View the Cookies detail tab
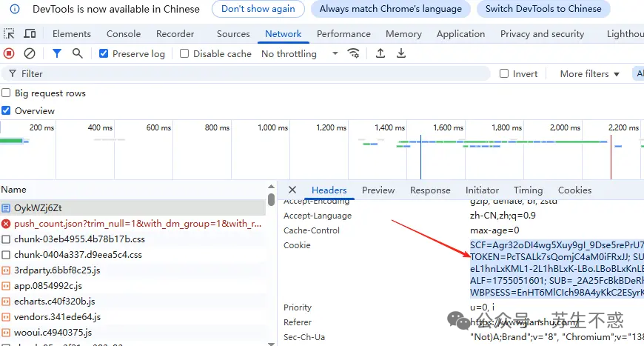Image resolution: width=644 pixels, height=346 pixels. 574,190
